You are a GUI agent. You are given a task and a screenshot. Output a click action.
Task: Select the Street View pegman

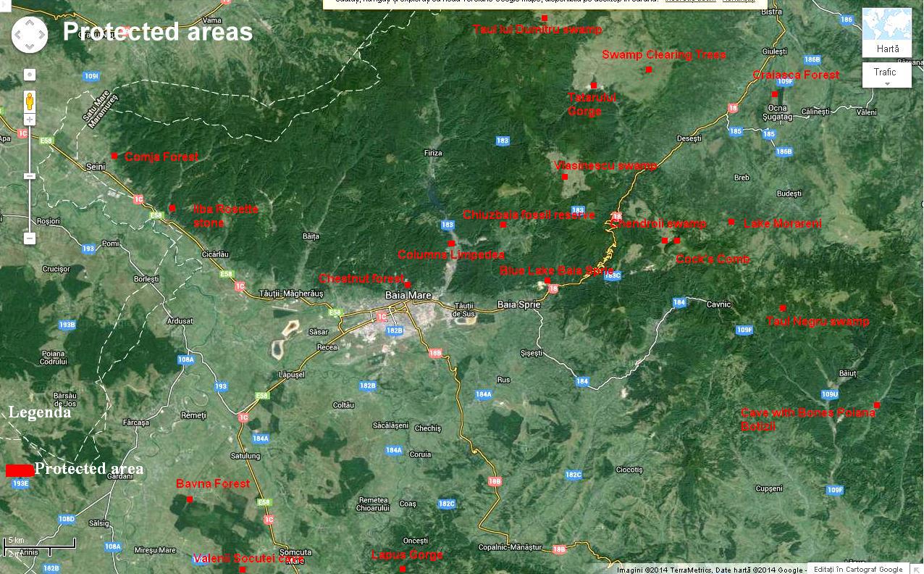[30, 100]
